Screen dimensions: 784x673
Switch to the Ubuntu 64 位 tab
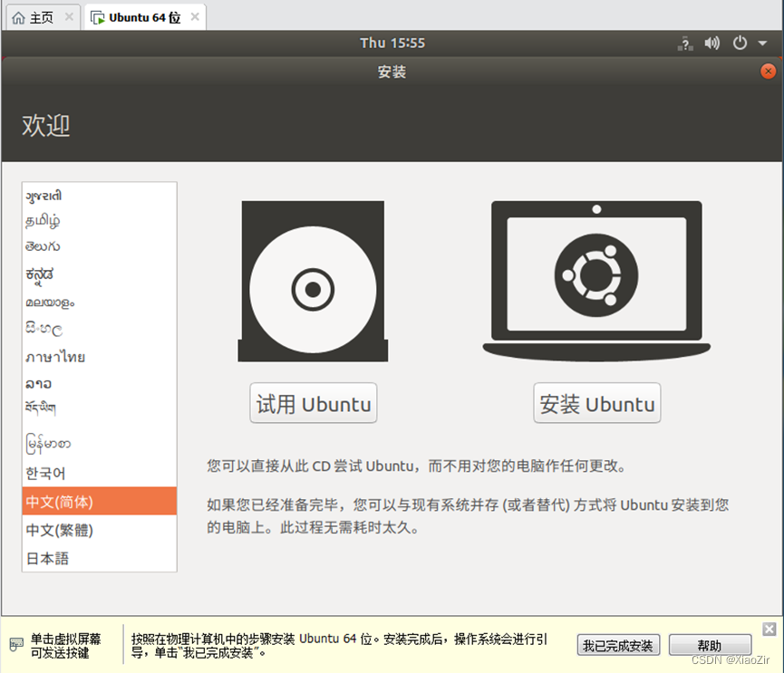coord(144,17)
